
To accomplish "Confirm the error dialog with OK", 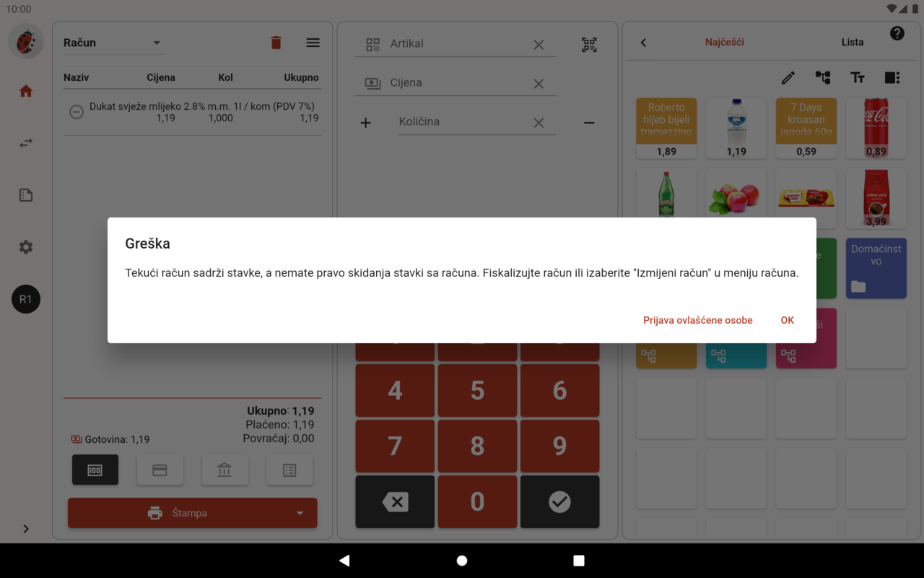I will 787,320.
